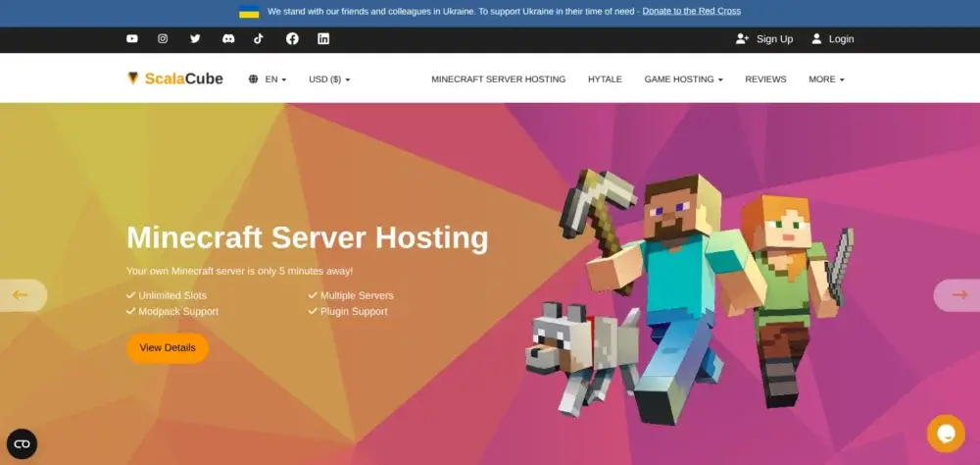Screen dimensions: 980x465
Task: Join Discord via the Discord icon
Action: click(228, 39)
